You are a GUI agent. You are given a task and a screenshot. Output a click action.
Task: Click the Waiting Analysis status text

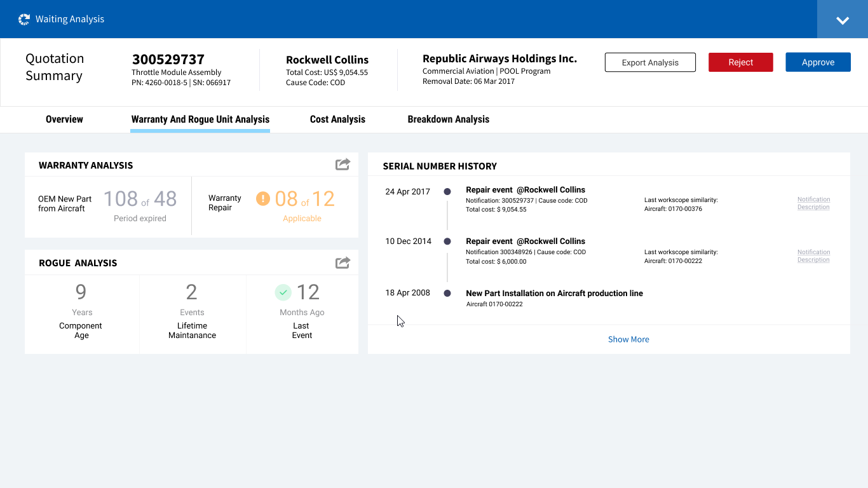click(70, 19)
